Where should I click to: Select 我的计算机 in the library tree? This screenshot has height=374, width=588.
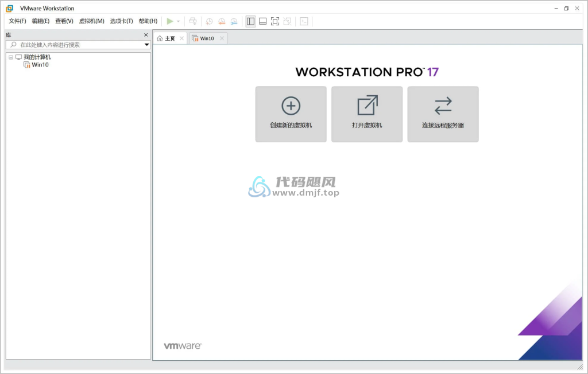(37, 57)
